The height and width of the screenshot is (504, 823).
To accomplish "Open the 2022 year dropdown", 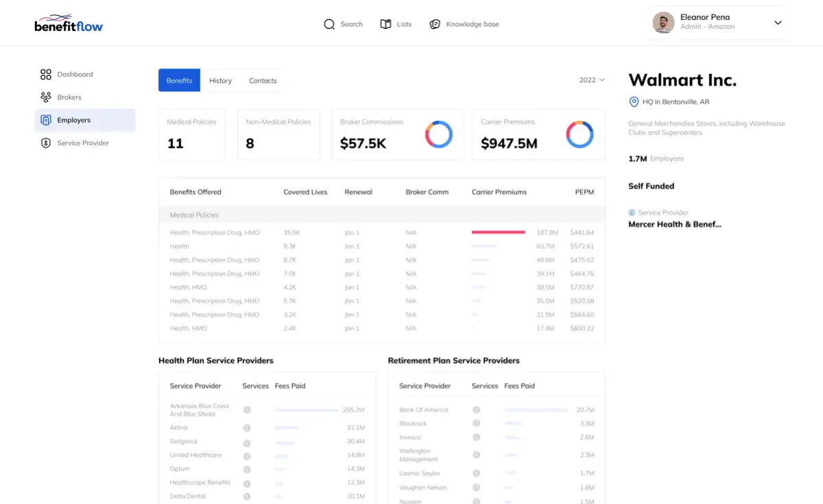I will coord(592,80).
